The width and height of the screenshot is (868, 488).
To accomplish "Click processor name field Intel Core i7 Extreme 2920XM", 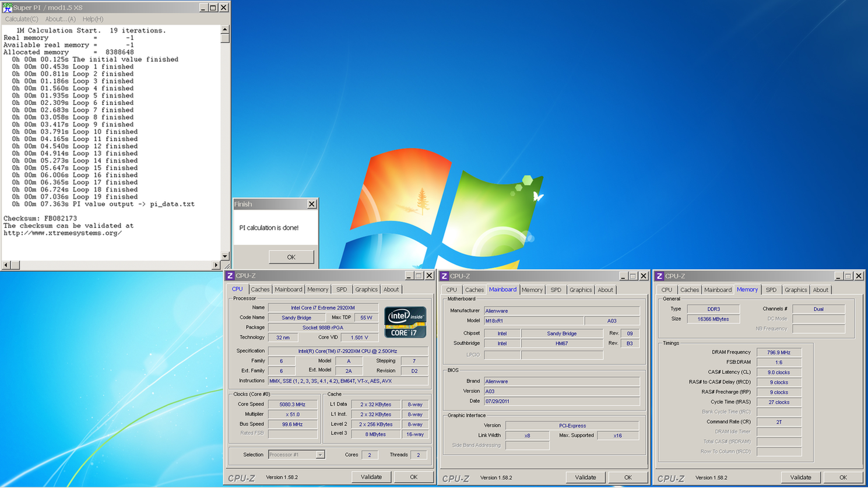I will 323,308.
